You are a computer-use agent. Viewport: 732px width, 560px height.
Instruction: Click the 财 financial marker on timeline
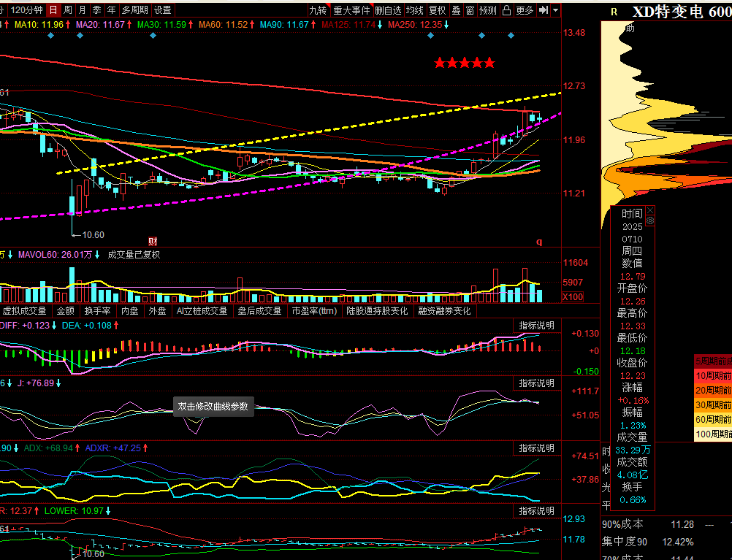(x=153, y=241)
